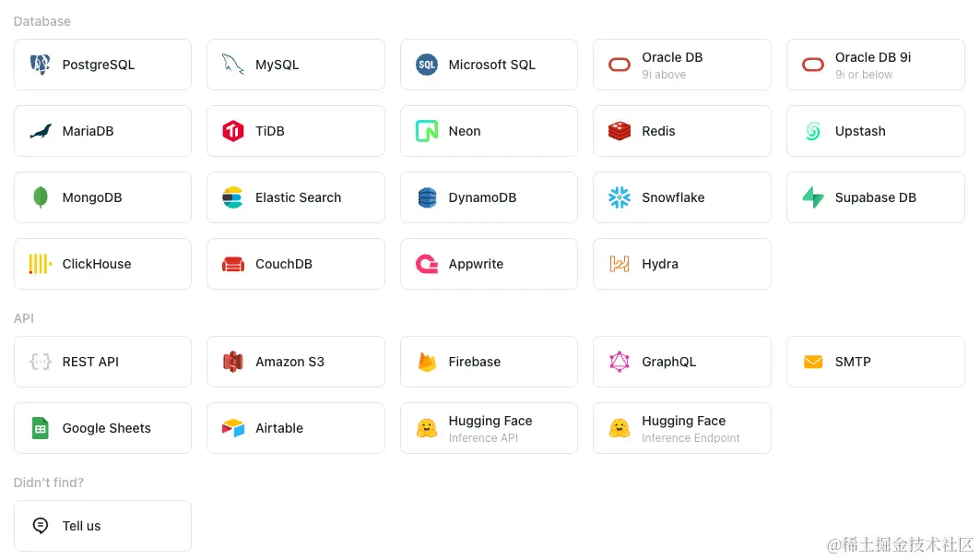Image resolution: width=980 pixels, height=560 pixels.
Task: Pick the Supabase DB label
Action: pyautogui.click(x=875, y=197)
